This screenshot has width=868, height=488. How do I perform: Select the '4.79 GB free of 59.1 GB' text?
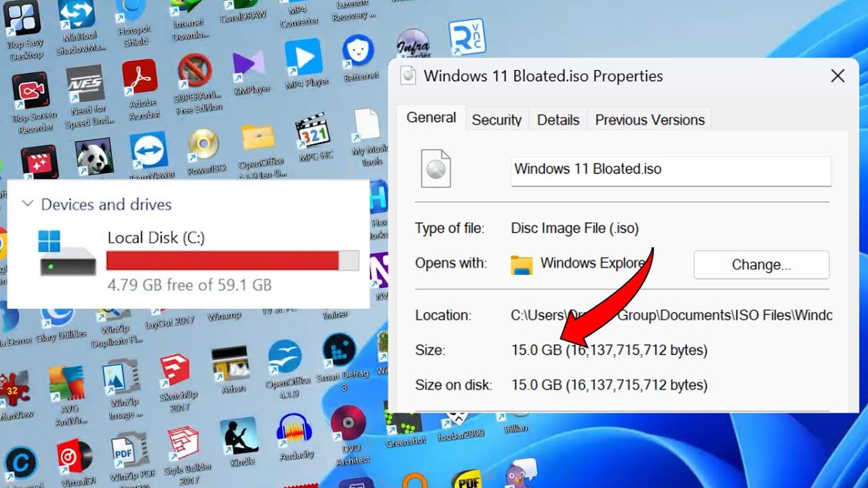189,285
